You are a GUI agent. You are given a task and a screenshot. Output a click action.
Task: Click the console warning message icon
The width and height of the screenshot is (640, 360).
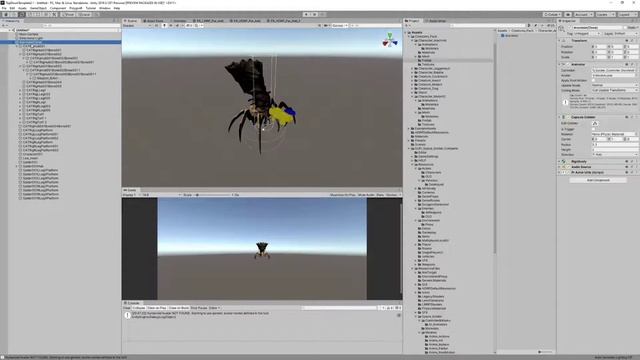tap(128, 315)
